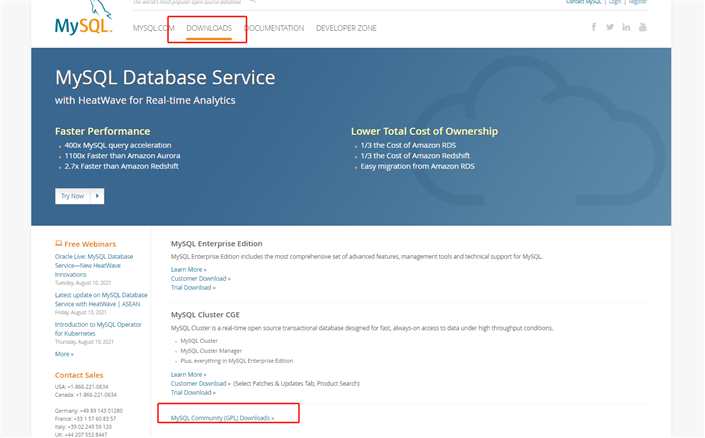The image size is (705, 438).
Task: Click the Try Now button
Action: point(80,196)
